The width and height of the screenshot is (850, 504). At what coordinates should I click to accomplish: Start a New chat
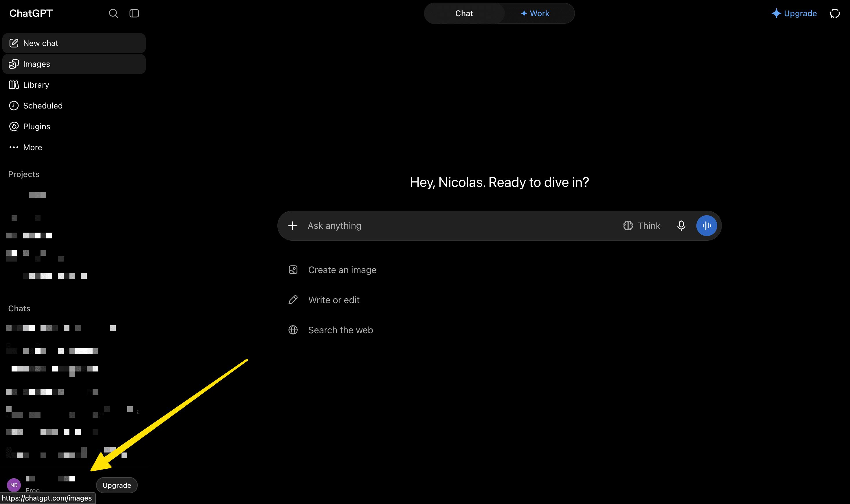(x=74, y=43)
